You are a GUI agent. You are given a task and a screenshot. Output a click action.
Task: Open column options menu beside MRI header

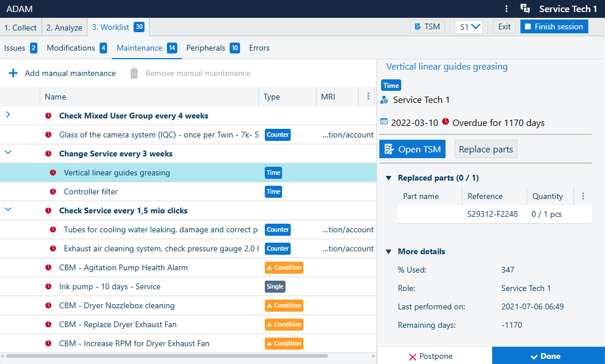tap(368, 97)
